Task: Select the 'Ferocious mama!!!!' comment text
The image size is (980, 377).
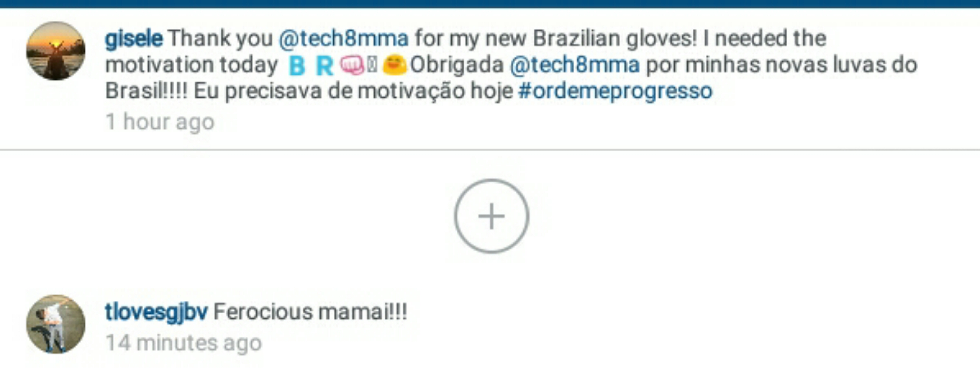Action: point(310,312)
